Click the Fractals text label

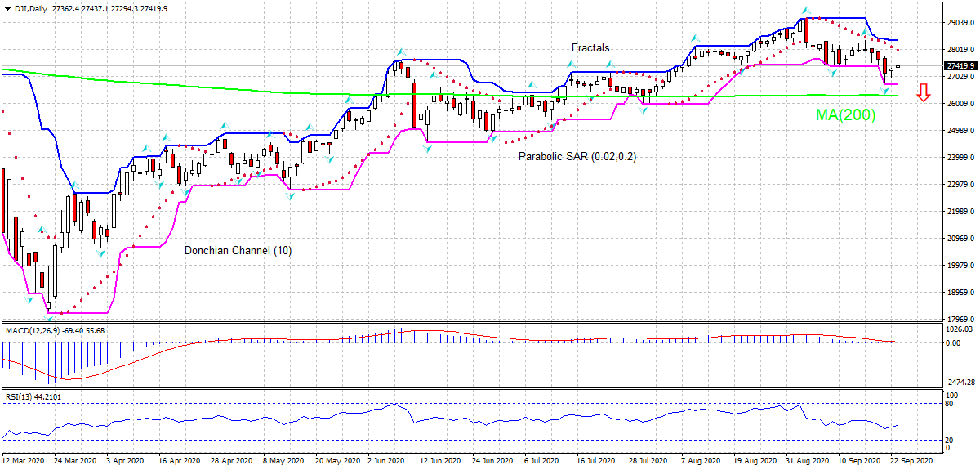point(590,48)
